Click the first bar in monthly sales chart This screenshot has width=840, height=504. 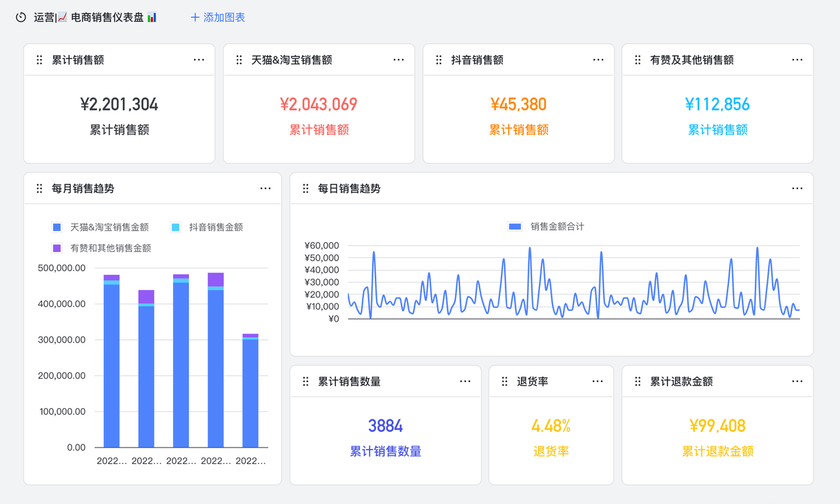pos(112,367)
